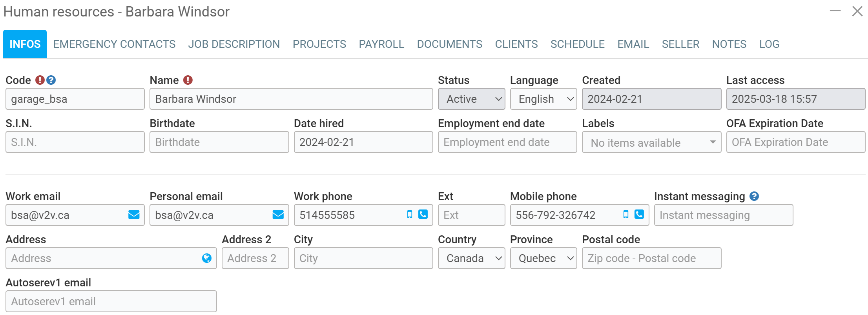Click the Birthdate input field
Image resolution: width=868 pixels, height=315 pixels.
point(219,142)
